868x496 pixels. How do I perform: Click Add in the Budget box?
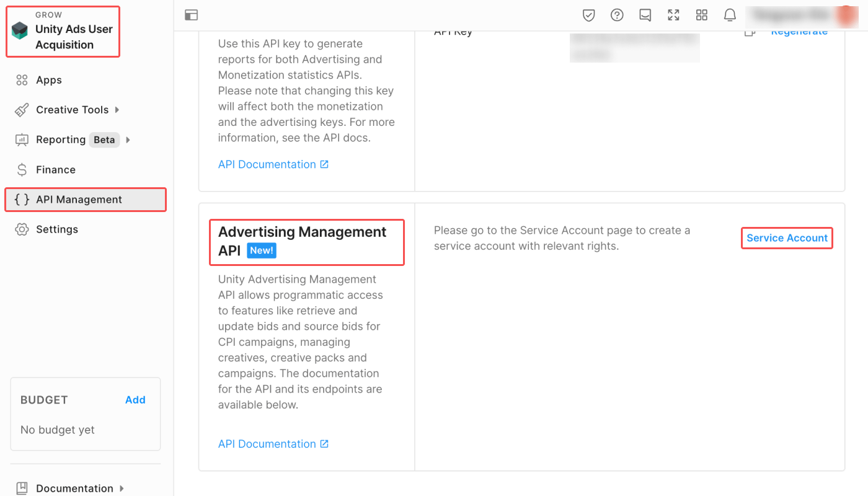135,400
